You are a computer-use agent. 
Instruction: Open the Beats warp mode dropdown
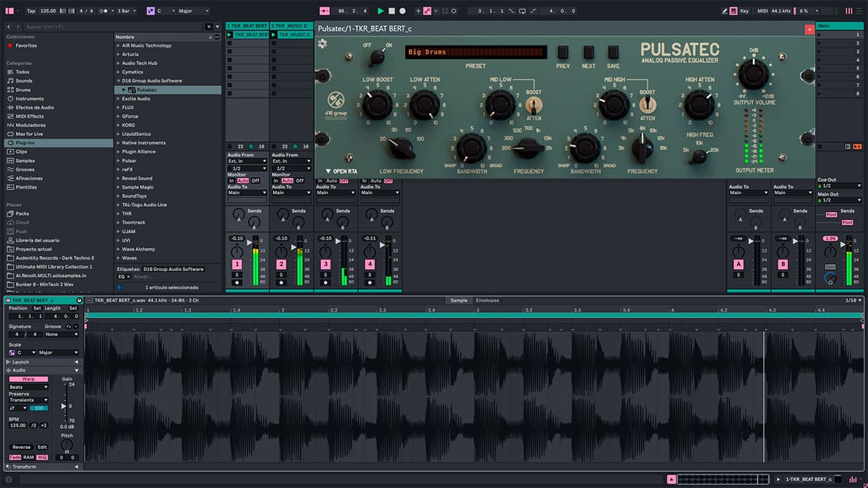[x=28, y=387]
